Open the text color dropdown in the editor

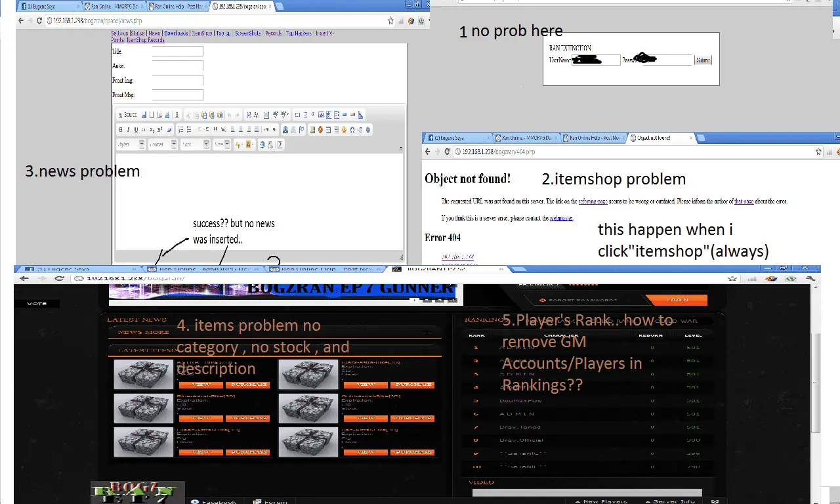click(x=239, y=144)
